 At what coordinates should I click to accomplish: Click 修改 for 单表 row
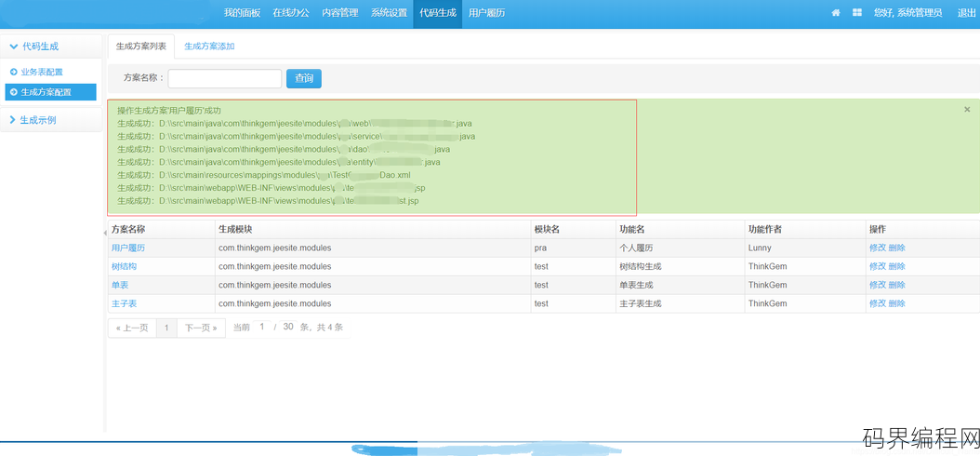point(878,286)
